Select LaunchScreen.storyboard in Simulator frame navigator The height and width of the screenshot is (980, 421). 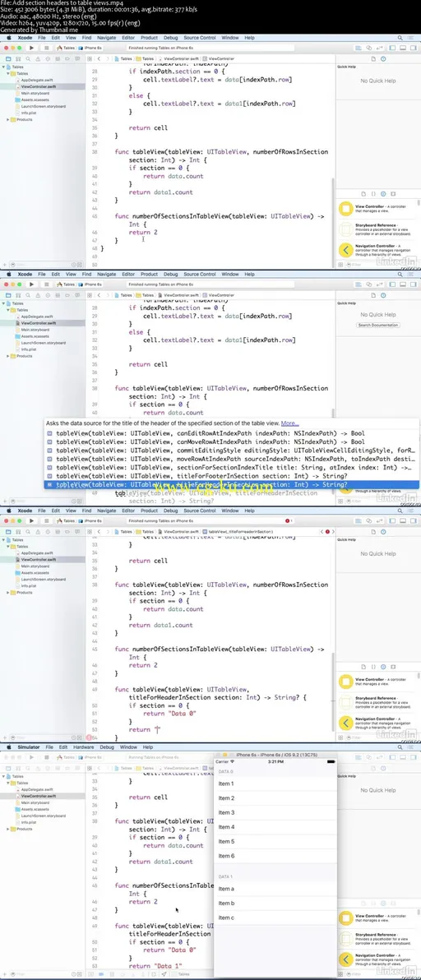coord(43,816)
